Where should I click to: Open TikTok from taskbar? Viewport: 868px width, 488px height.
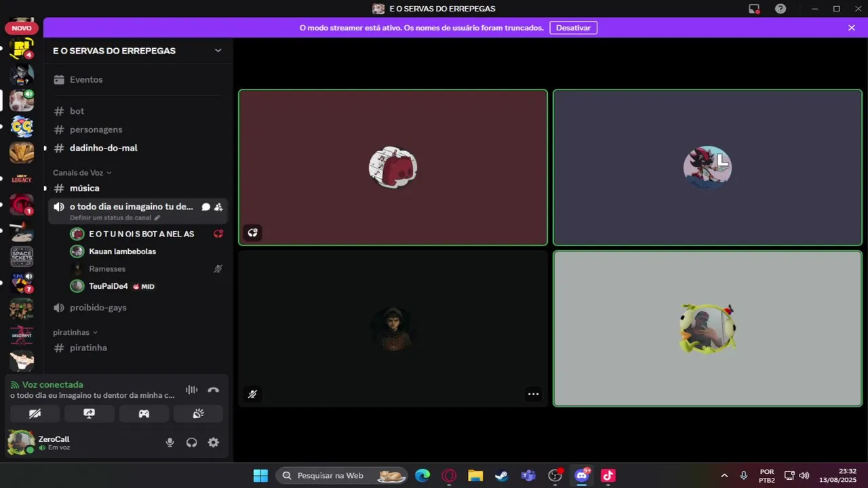(608, 476)
